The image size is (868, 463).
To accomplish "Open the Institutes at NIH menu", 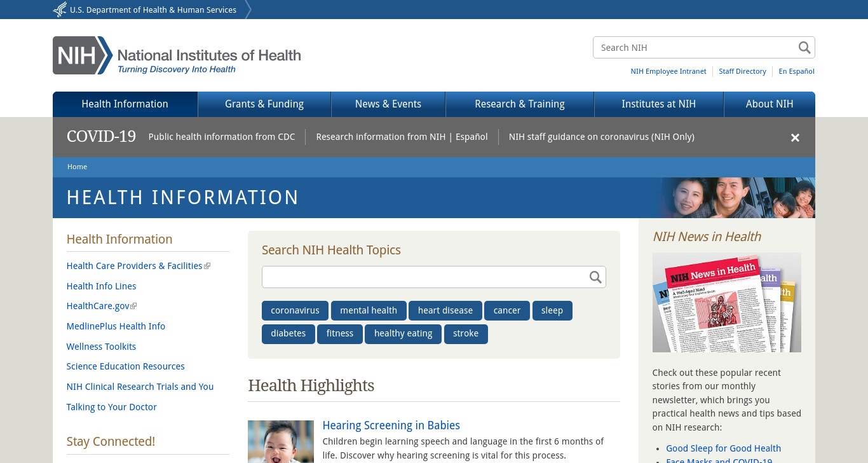I will [659, 104].
